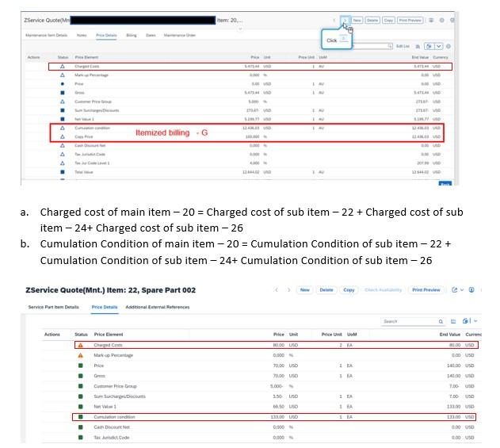500x448 pixels.
Task: Expand export dropdown in Item 22 table toolbar
Action: coord(475,321)
